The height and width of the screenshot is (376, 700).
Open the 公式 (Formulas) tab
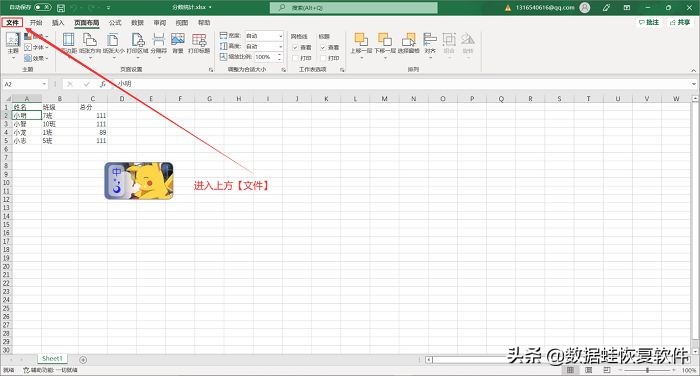pos(115,22)
